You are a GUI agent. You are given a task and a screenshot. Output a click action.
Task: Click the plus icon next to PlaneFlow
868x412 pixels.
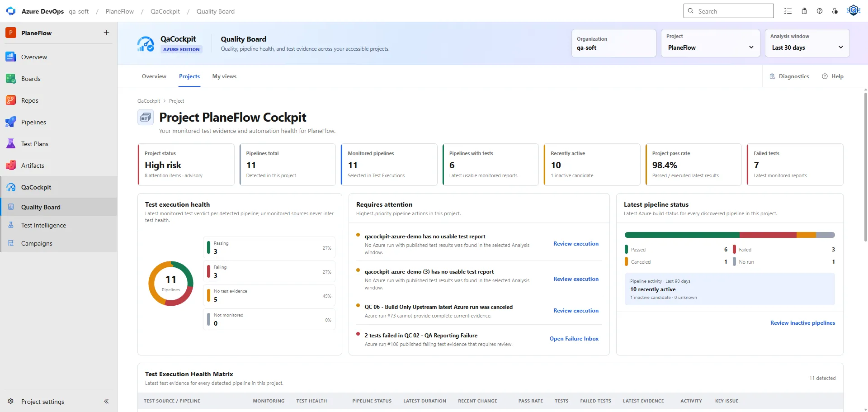pyautogui.click(x=106, y=33)
